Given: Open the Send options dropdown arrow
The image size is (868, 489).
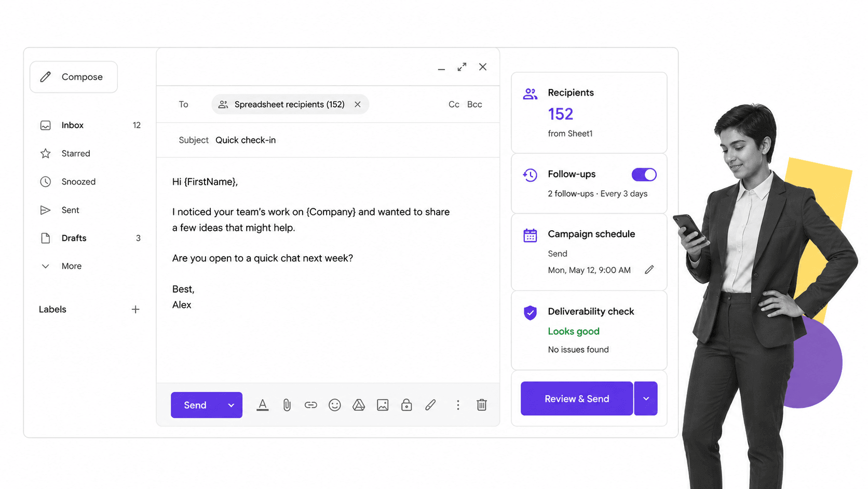Looking at the screenshot, I should pyautogui.click(x=231, y=405).
